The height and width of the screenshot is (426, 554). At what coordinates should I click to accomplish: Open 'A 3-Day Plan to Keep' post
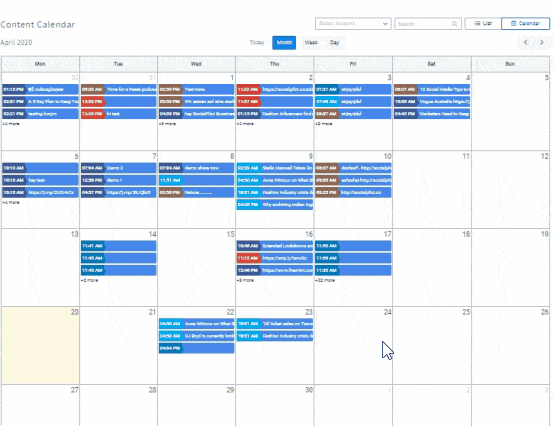[x=40, y=101]
